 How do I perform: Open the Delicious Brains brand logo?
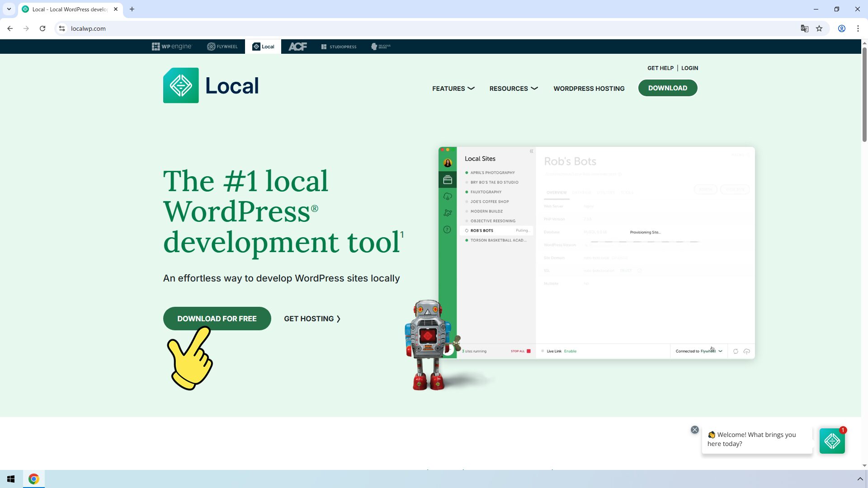point(381,47)
